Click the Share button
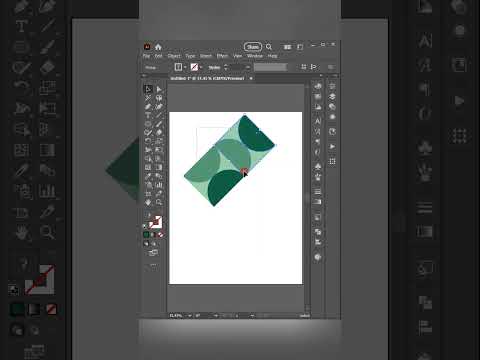This screenshot has width=480, height=360. [253, 47]
